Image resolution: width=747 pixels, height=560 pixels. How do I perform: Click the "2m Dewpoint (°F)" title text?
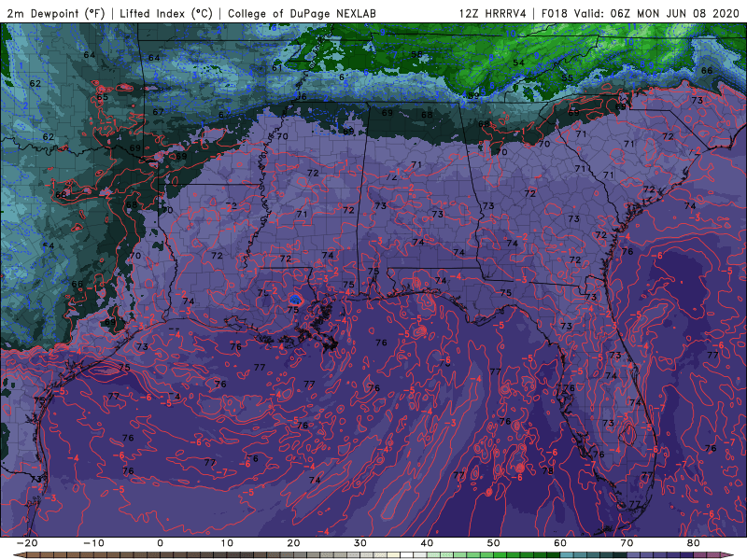pos(55,13)
